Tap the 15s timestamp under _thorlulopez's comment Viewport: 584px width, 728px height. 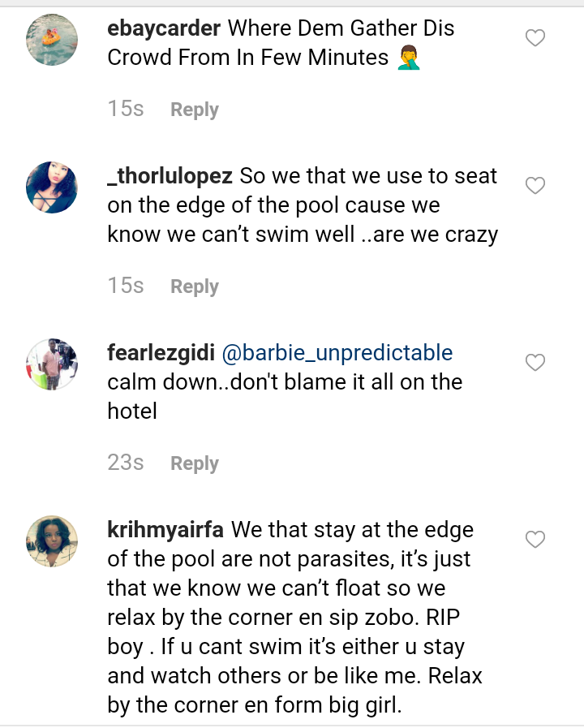[x=126, y=286]
